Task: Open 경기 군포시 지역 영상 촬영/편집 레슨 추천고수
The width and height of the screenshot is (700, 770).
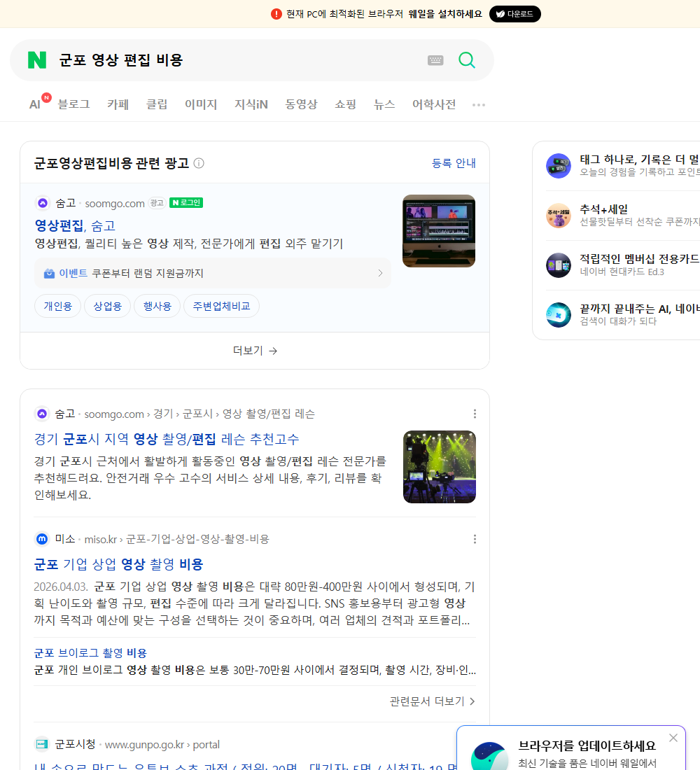Action: (x=167, y=439)
